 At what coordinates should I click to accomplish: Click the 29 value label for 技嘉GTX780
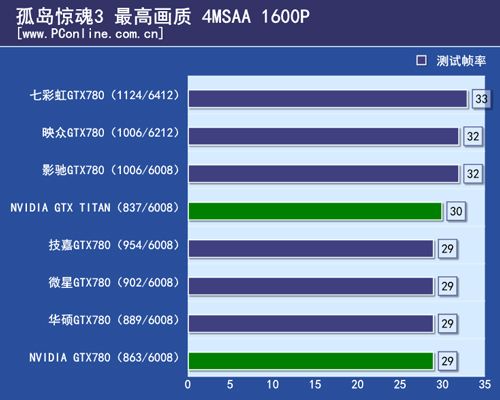click(x=447, y=249)
